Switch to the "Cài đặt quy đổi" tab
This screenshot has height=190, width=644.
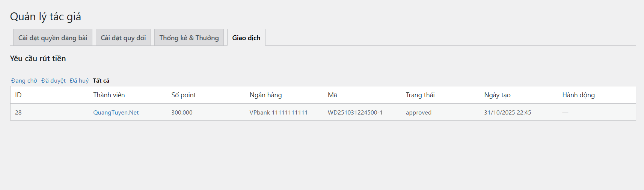click(123, 38)
